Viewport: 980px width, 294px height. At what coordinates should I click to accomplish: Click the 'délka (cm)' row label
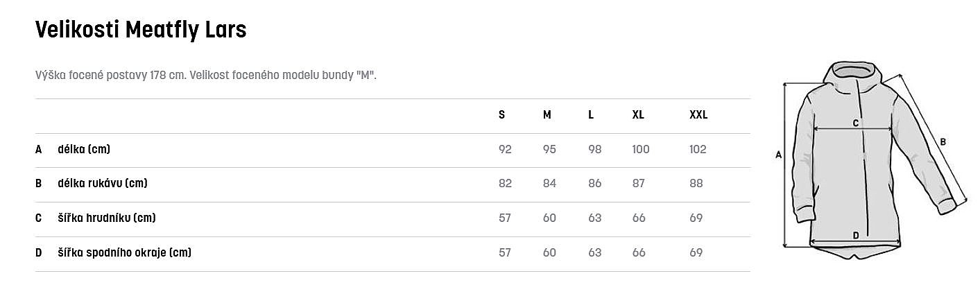(84, 149)
